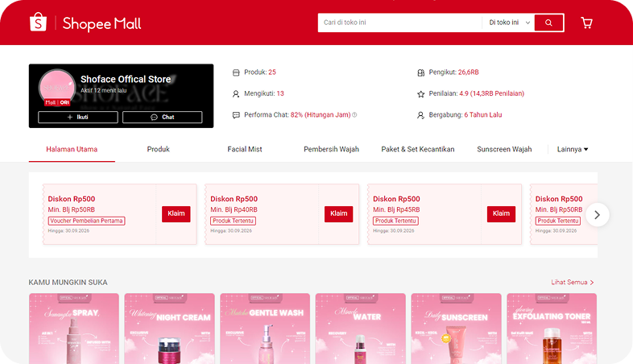The width and height of the screenshot is (633, 364).
Task: Click the Mengikuti count 13
Action: tap(280, 93)
